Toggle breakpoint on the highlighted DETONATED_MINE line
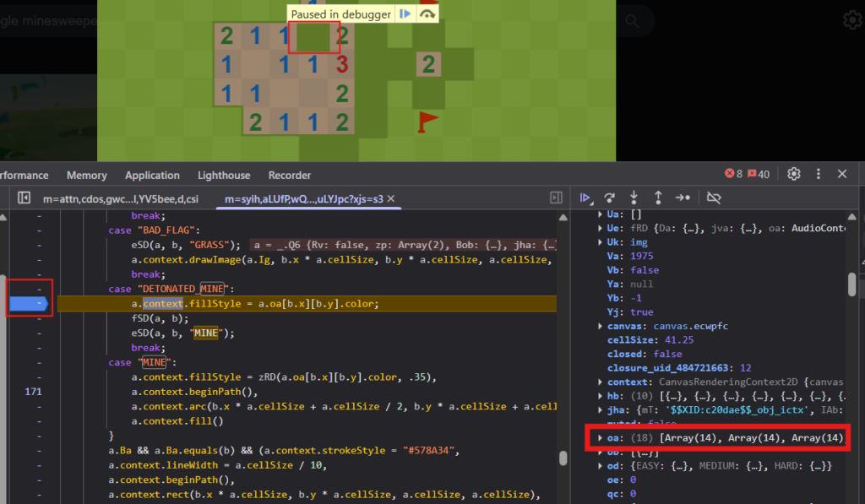865x504 pixels. point(28,304)
